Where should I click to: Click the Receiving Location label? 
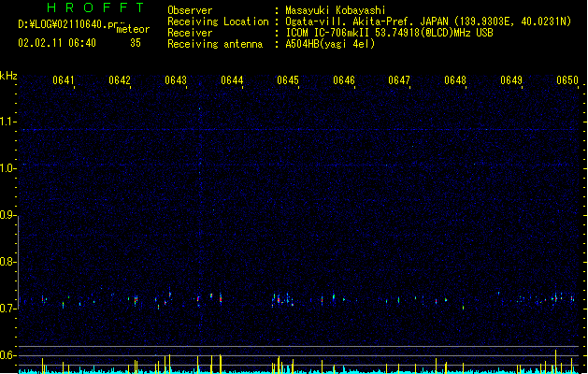(x=218, y=22)
